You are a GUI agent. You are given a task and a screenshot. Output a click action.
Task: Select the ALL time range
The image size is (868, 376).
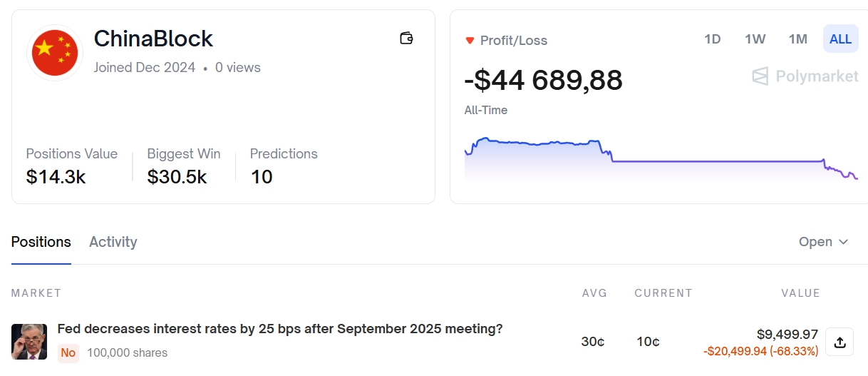click(840, 39)
